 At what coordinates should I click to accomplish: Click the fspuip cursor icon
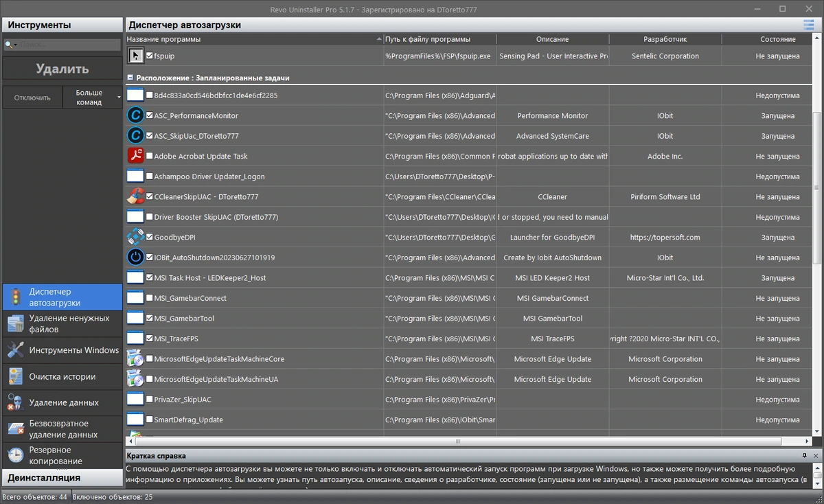[135, 56]
